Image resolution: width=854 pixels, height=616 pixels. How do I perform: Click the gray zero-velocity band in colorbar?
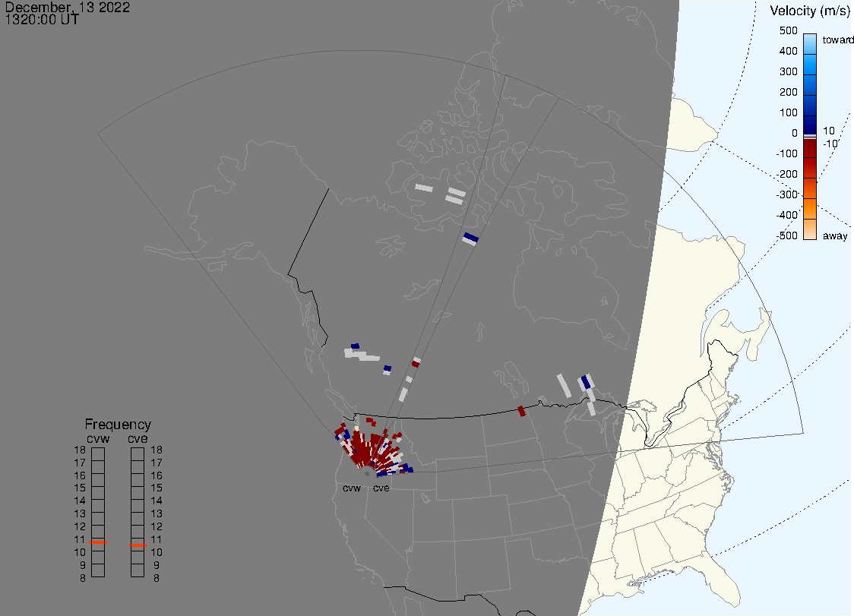point(810,136)
